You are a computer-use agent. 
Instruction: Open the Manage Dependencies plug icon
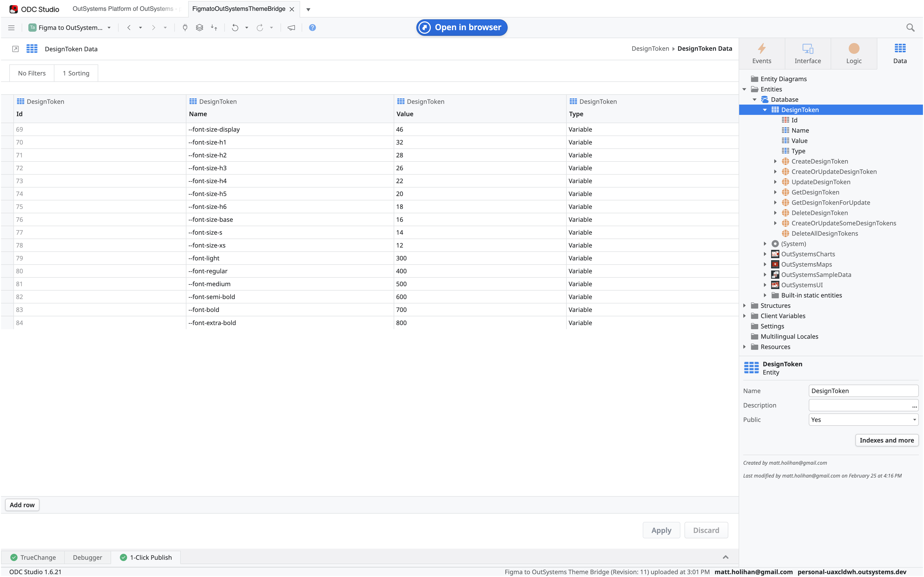pos(185,27)
